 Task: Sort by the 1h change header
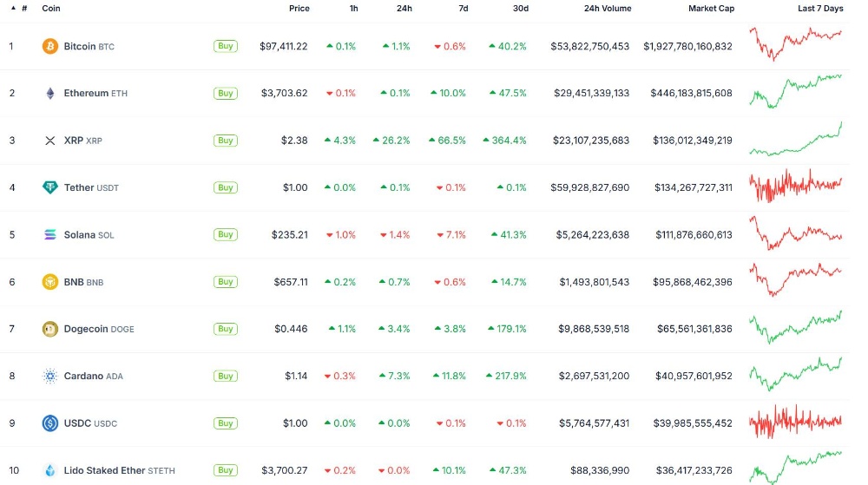tap(354, 9)
